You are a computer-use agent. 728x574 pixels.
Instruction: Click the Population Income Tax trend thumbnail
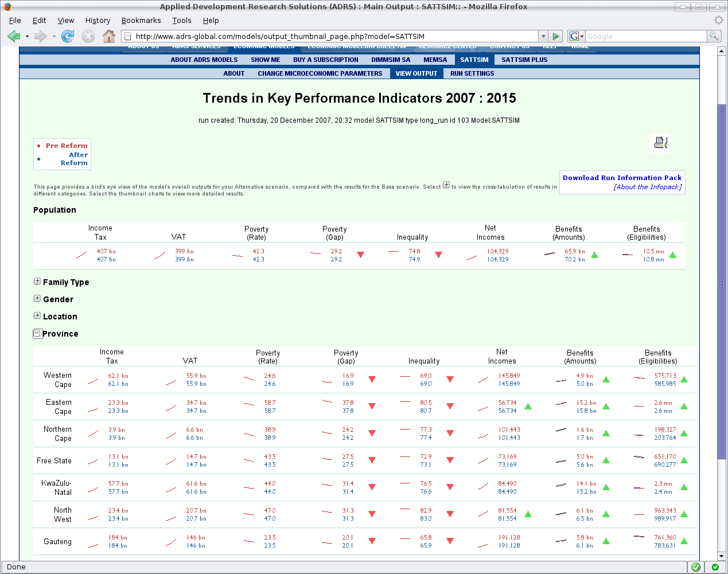coord(81,255)
